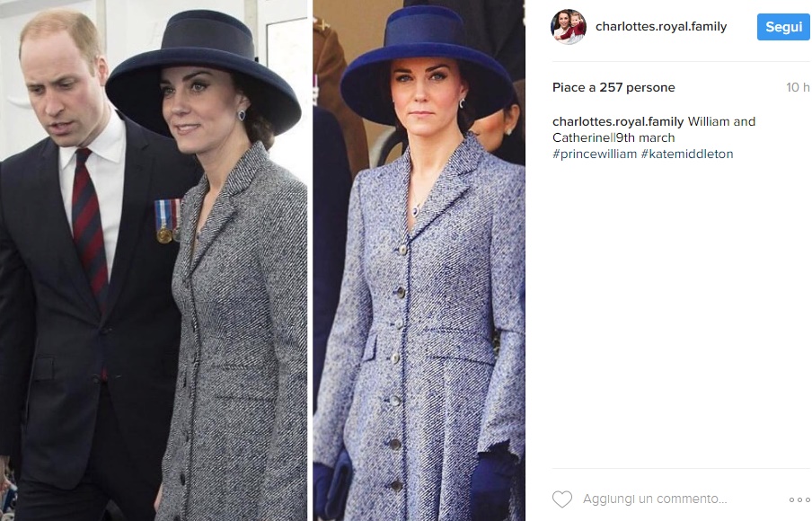Click the caption text William and Catherine
Viewport: 812px width, 521px height.
654,129
